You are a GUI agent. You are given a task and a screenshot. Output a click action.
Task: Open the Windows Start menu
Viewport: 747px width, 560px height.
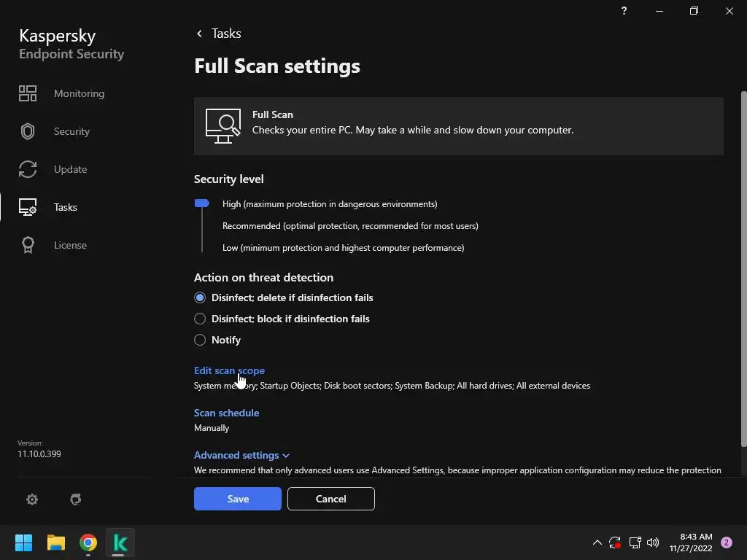pyautogui.click(x=23, y=542)
